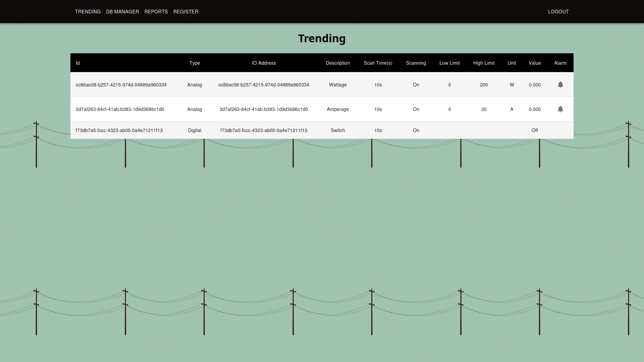The width and height of the screenshot is (644, 362).
Task: Click the High Limit column header
Action: [x=484, y=63]
